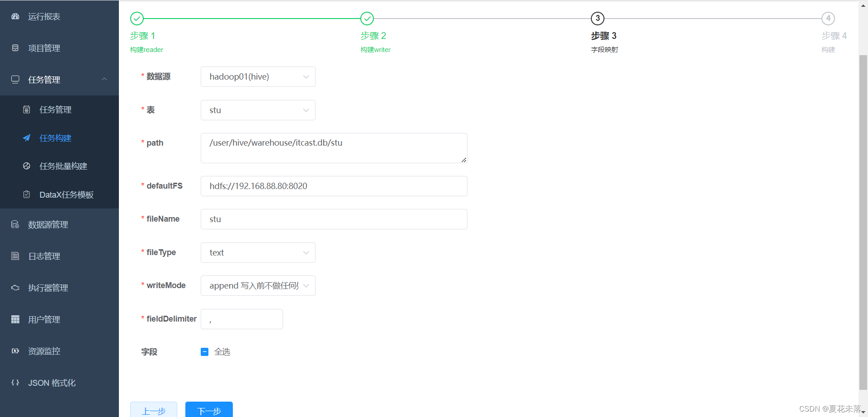This screenshot has width=868, height=417.
Task: Click the JSON 格式化 braces icon
Action: pyautogui.click(x=15, y=383)
